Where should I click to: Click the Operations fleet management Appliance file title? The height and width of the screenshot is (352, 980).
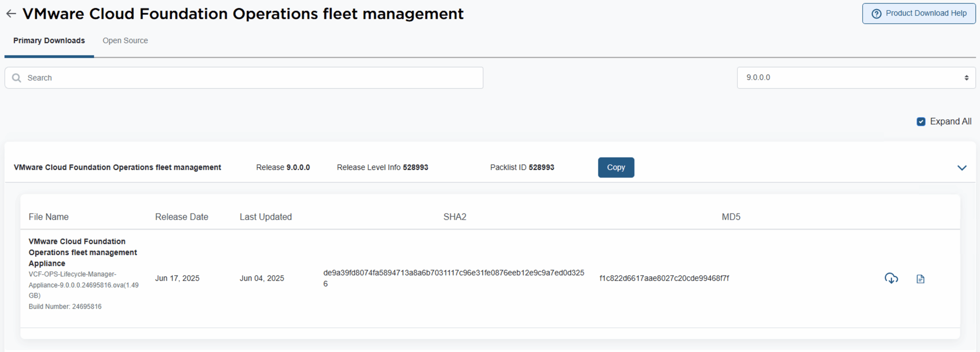(83, 253)
